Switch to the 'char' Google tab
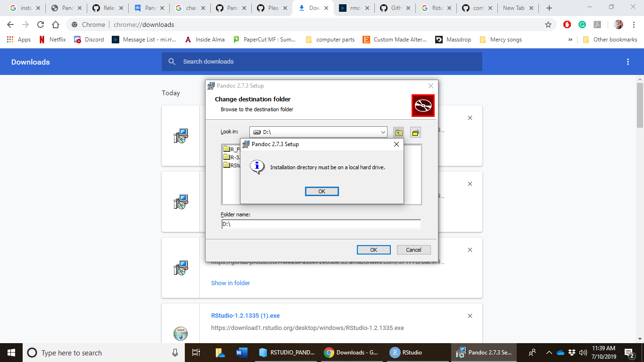Viewport: 644px width, 362px height. click(190, 8)
